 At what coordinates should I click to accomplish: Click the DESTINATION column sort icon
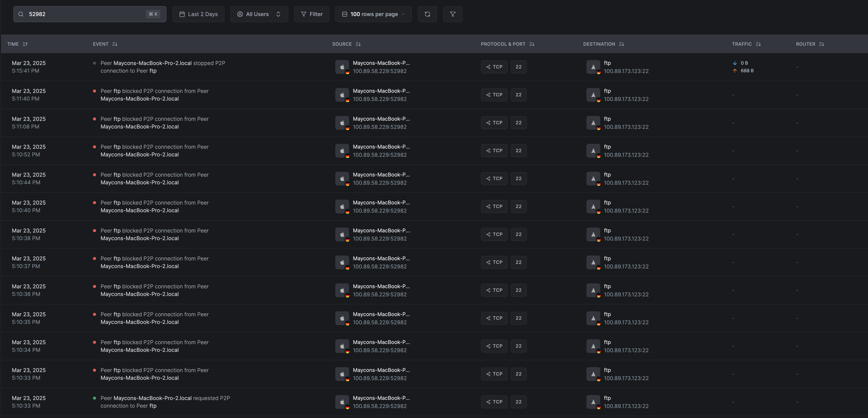pos(621,44)
